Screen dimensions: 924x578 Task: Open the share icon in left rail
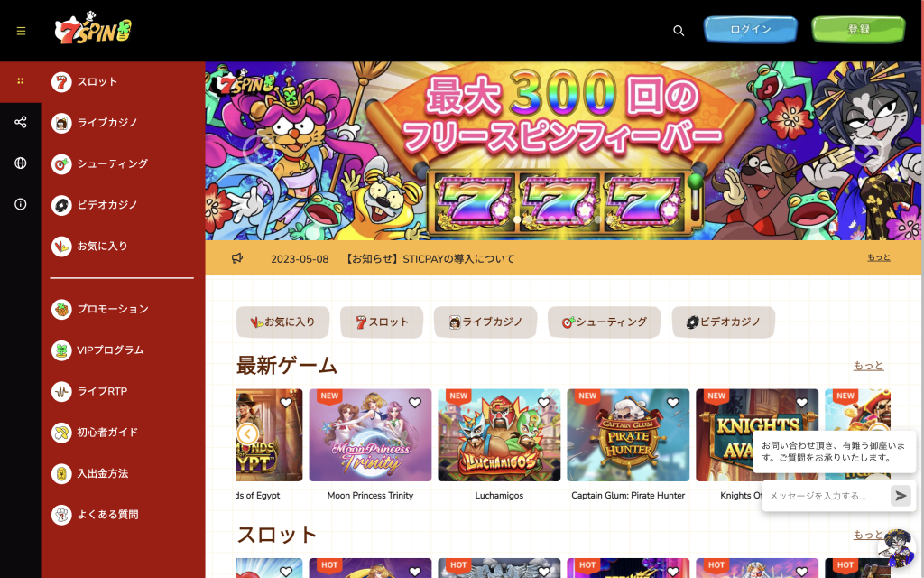click(x=21, y=122)
